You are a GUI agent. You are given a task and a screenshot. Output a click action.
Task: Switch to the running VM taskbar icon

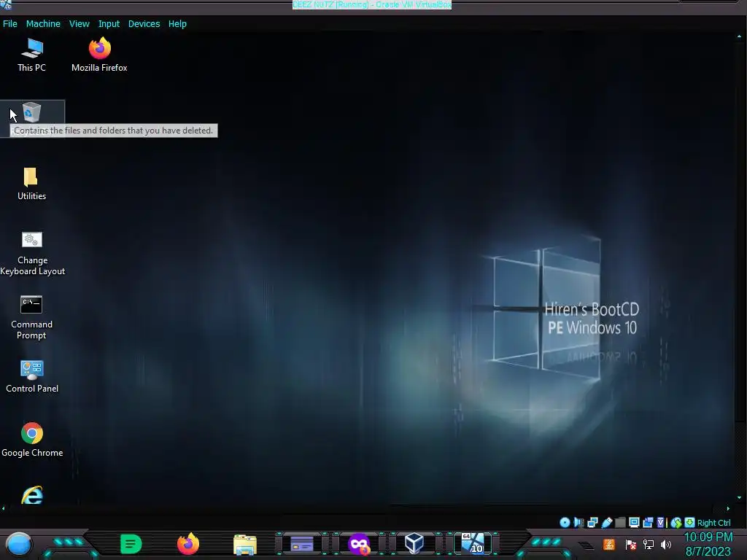pyautogui.click(x=473, y=543)
